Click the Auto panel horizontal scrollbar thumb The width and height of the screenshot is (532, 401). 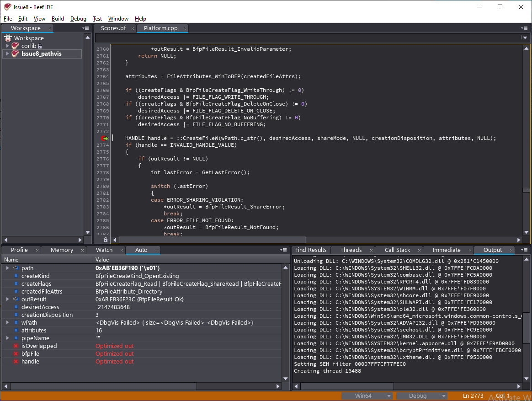tap(103, 386)
